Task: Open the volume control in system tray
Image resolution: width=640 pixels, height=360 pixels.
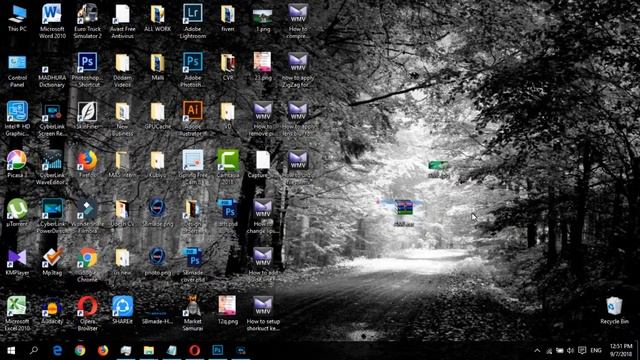Action: click(x=571, y=351)
